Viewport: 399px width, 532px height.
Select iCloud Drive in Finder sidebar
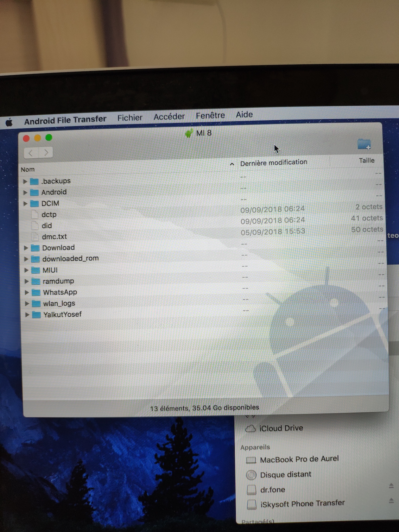[281, 428]
